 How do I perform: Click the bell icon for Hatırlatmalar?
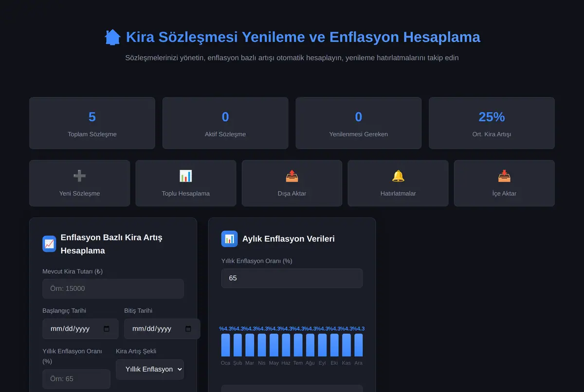(x=398, y=176)
